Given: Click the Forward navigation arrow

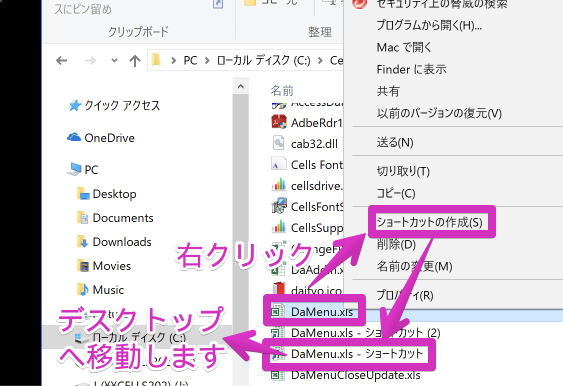Looking at the screenshot, I should 90,60.
